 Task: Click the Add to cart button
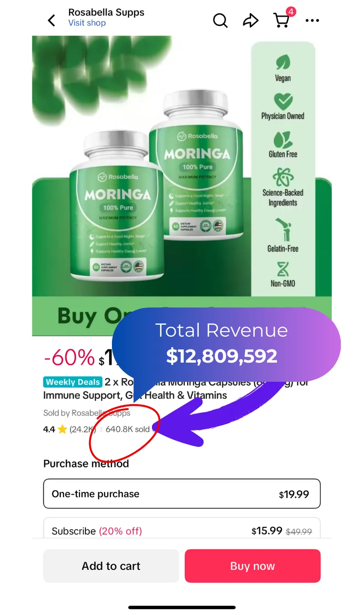click(x=111, y=566)
